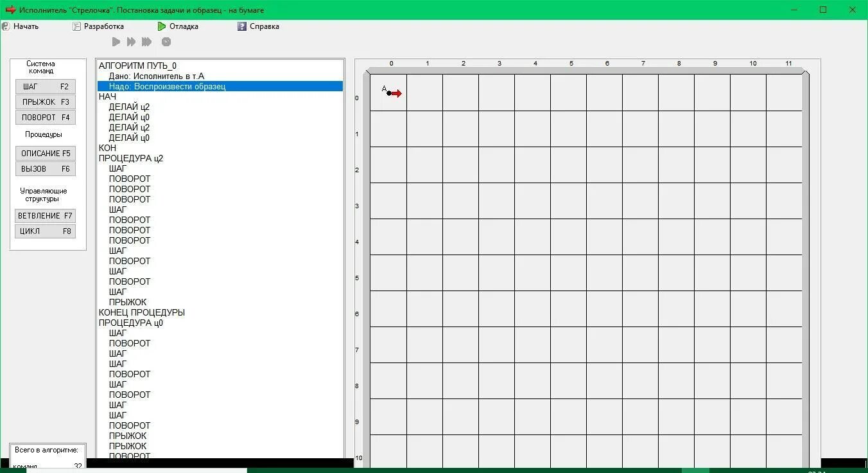Insert procedure ВЫЗОВ (F6)
This screenshot has height=473, width=868.
(46, 169)
